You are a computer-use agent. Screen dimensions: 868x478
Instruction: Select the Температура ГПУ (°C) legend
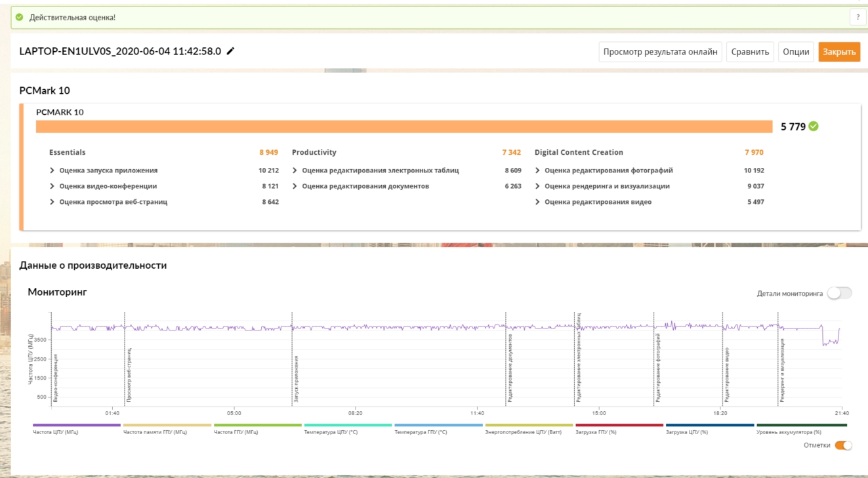[x=438, y=429]
